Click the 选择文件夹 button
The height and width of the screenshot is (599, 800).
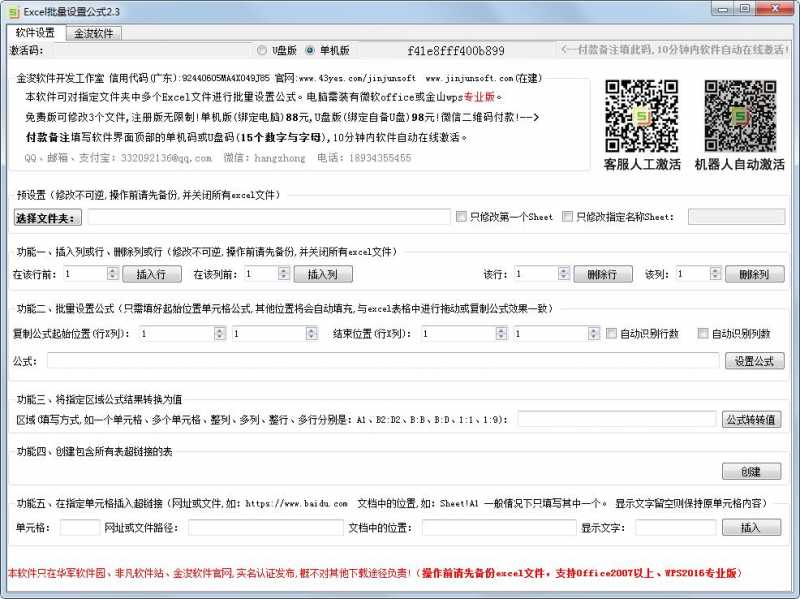[47, 216]
